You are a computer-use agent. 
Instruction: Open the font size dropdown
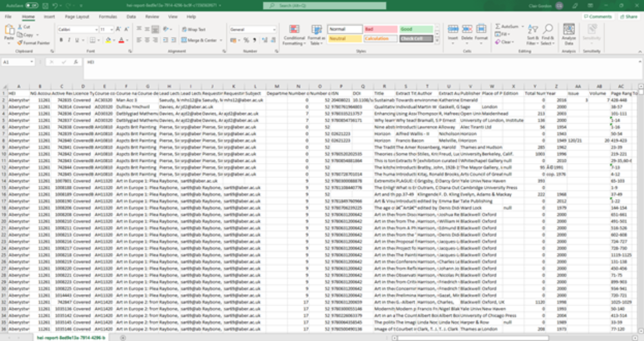click(x=111, y=30)
